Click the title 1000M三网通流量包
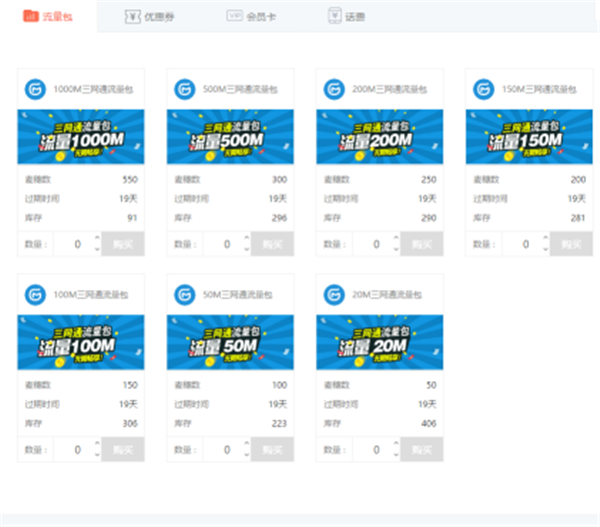 [x=93, y=89]
